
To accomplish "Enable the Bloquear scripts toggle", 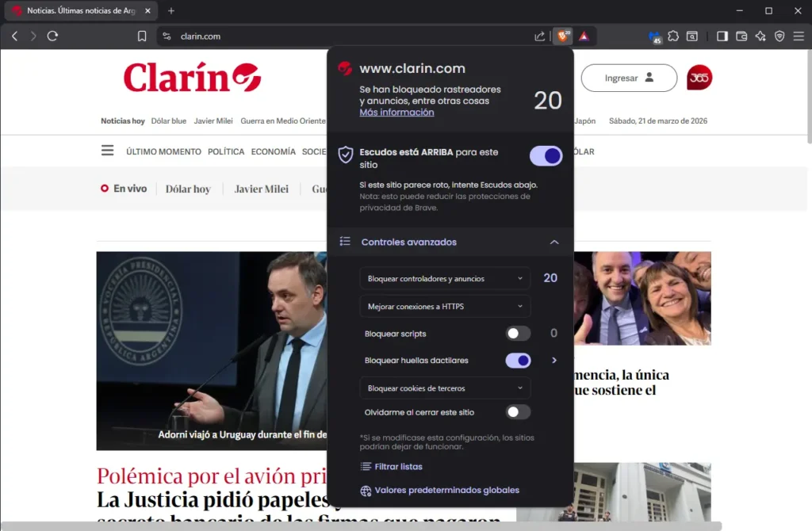I will (x=519, y=334).
